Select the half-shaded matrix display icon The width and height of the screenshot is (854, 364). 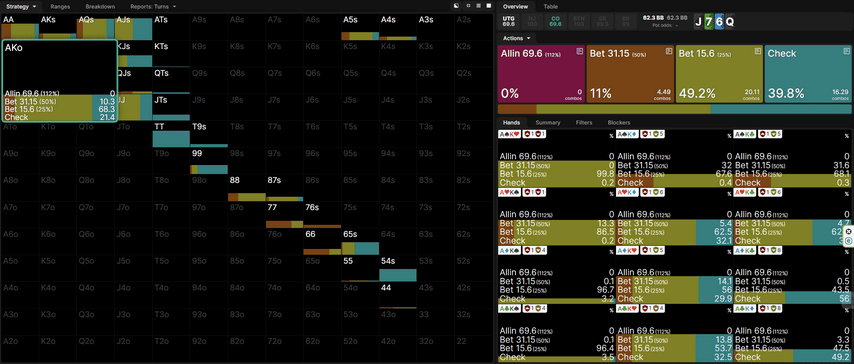[x=456, y=6]
